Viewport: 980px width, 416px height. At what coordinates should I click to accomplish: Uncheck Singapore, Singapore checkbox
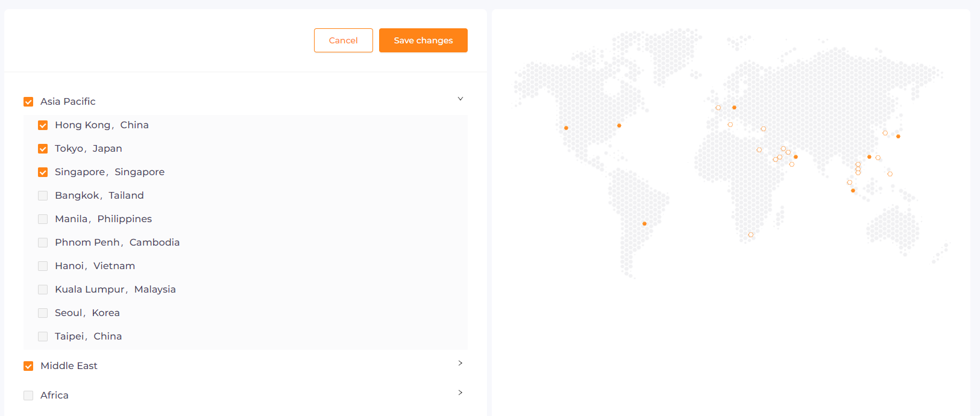coord(43,172)
